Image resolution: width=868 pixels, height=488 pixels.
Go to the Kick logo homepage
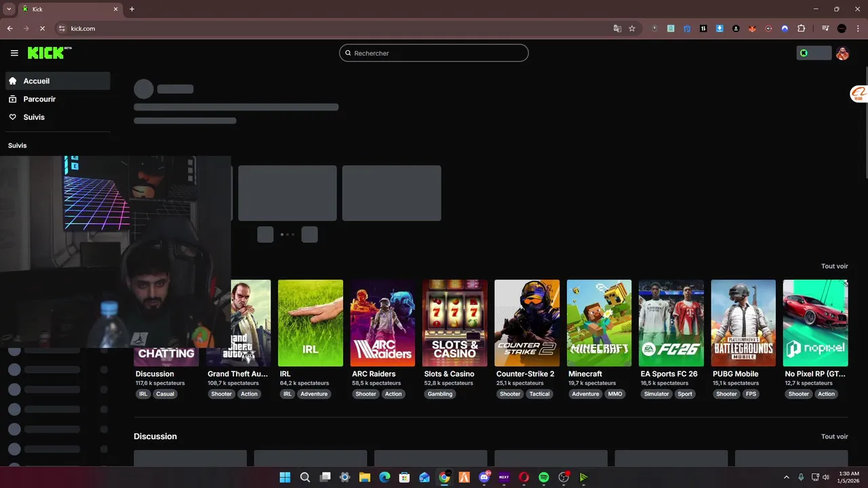50,53
